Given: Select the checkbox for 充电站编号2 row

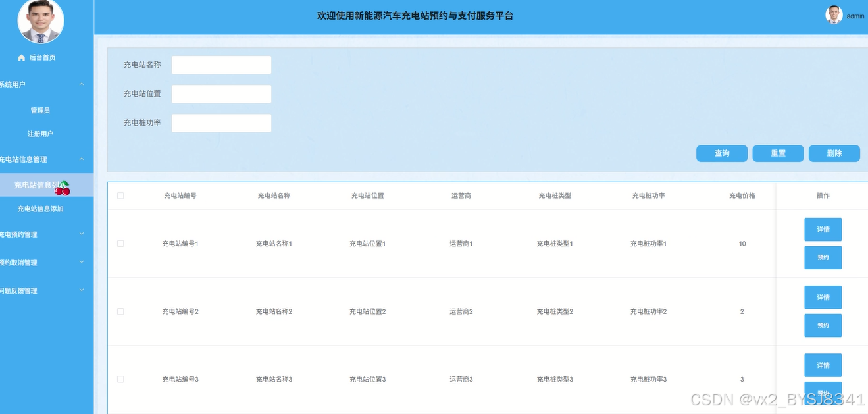Looking at the screenshot, I should pos(120,311).
